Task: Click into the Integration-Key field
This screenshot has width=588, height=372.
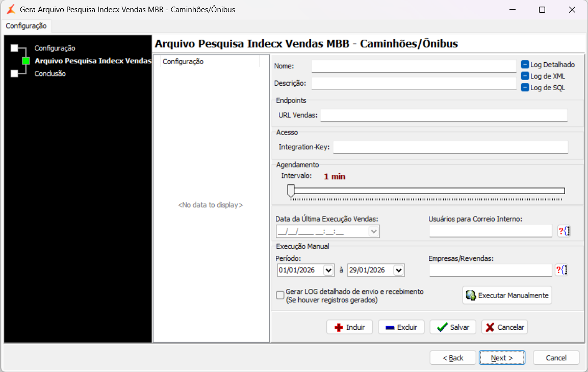Action: (x=450, y=147)
